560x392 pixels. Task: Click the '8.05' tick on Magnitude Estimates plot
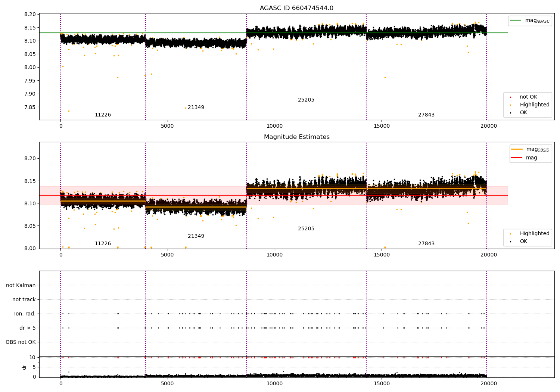(x=31, y=226)
